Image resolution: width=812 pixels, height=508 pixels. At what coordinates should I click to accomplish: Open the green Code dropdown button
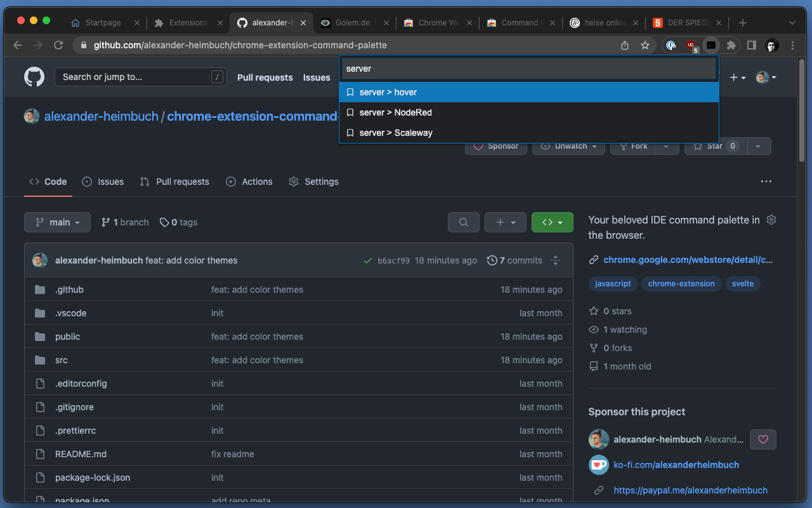tap(553, 222)
